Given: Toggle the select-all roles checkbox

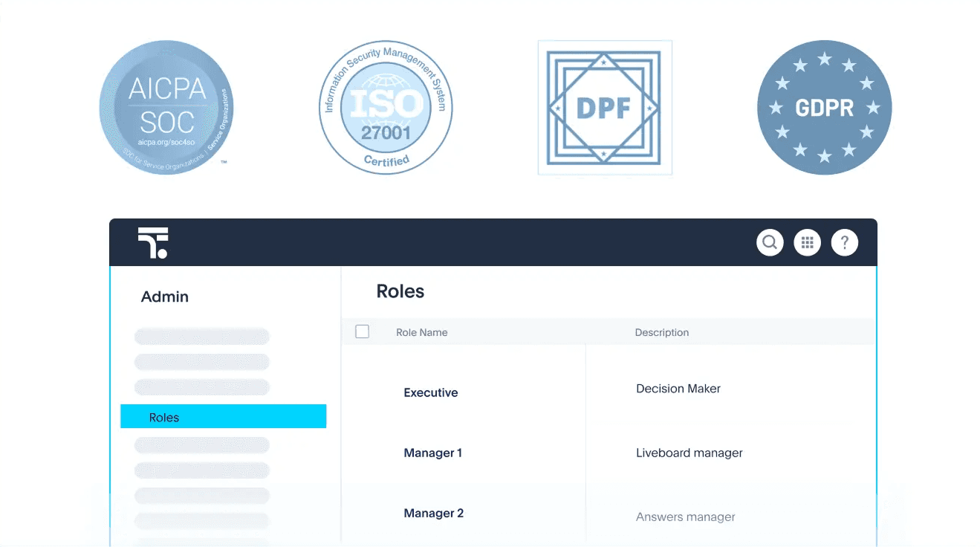Looking at the screenshot, I should point(363,331).
